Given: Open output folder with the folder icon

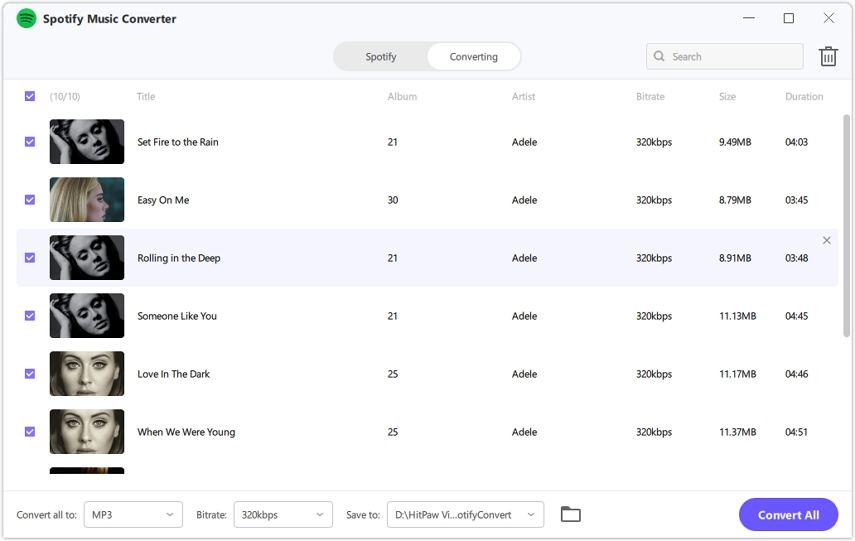Looking at the screenshot, I should [570, 514].
